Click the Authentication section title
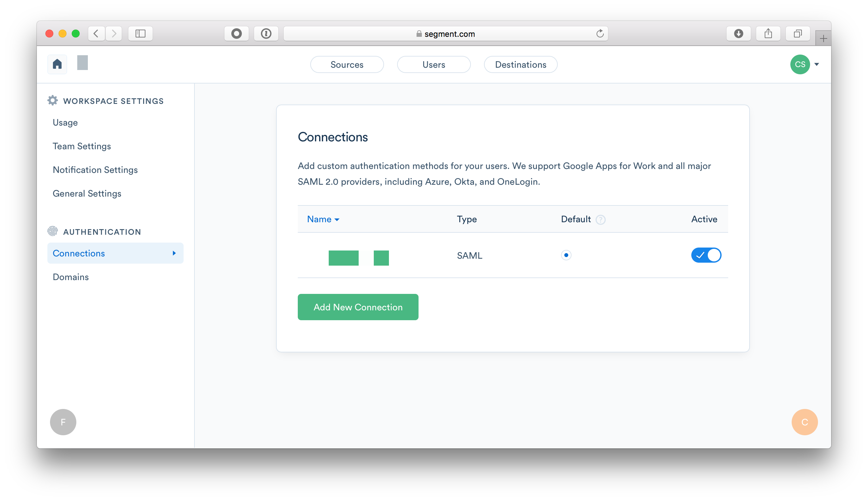 click(x=102, y=232)
